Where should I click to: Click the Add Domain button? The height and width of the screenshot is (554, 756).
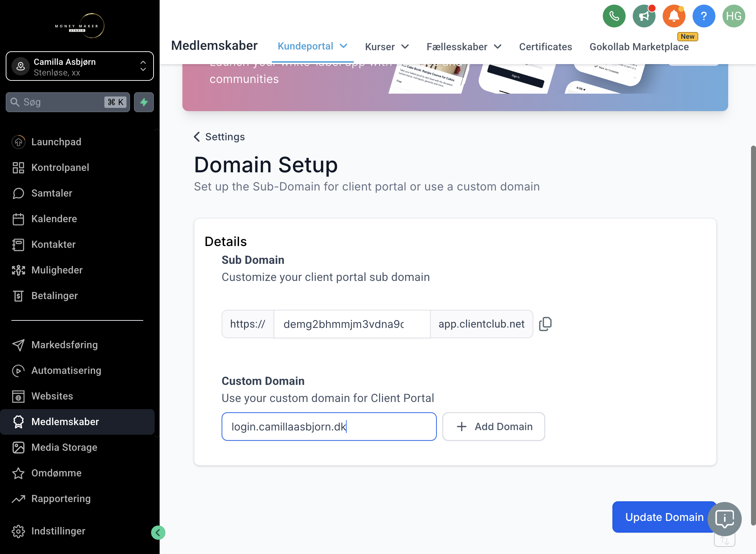493,427
